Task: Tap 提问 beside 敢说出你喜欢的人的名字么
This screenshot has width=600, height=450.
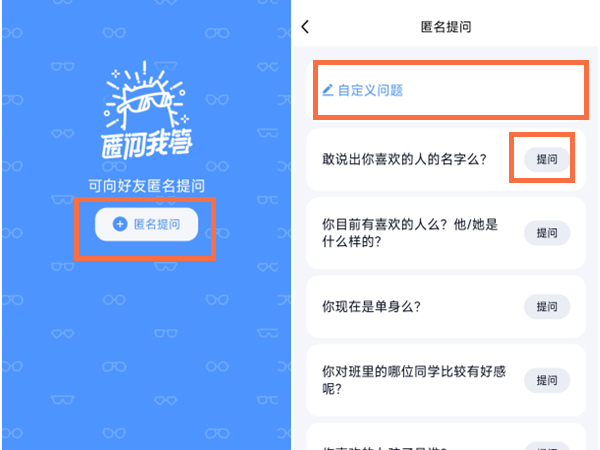Action: pos(547,159)
